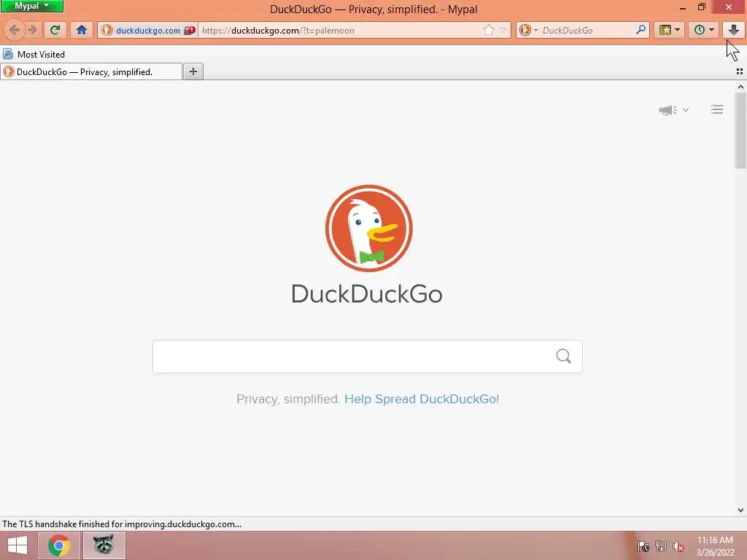Open the megaphone announcements dropdown on page
The height and width of the screenshot is (560, 747).
point(673,110)
